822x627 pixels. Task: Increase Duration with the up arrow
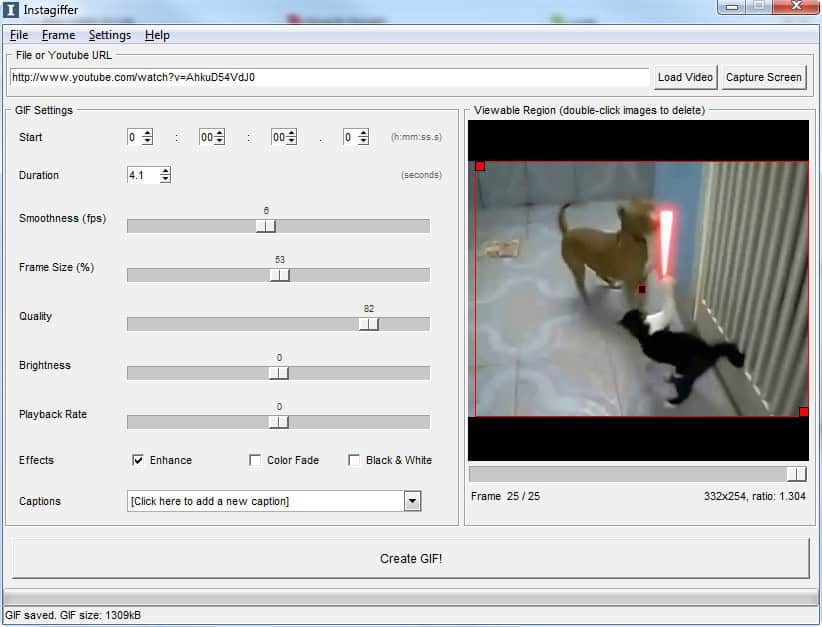165,171
